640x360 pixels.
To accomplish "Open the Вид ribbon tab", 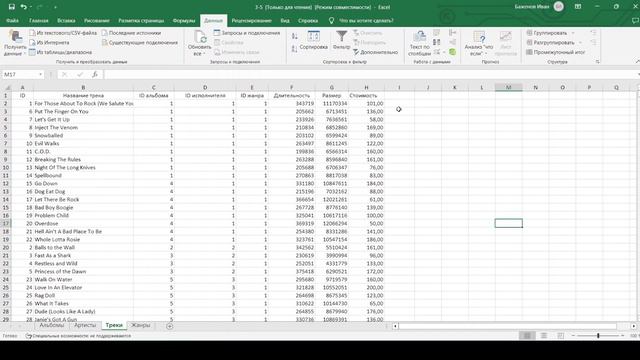I will pyautogui.click(x=285, y=20).
